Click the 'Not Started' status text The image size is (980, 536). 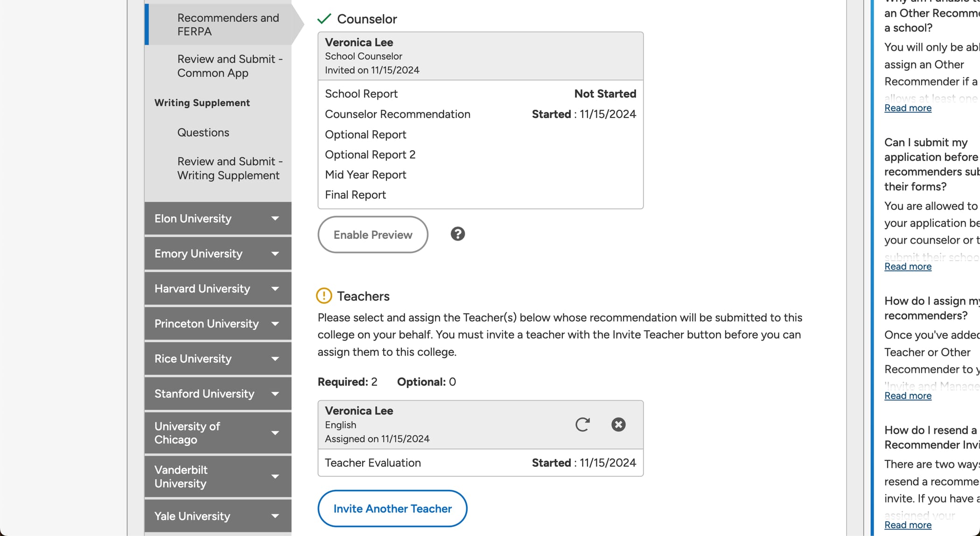[605, 94]
